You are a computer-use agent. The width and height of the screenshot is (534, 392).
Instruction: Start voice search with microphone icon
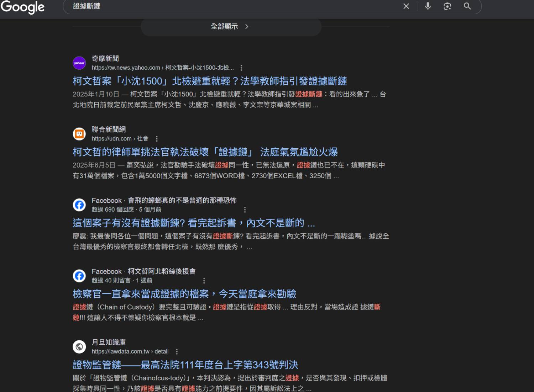428,6
